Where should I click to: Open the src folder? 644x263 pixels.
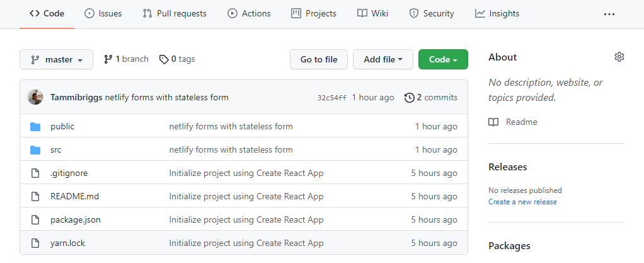56,150
